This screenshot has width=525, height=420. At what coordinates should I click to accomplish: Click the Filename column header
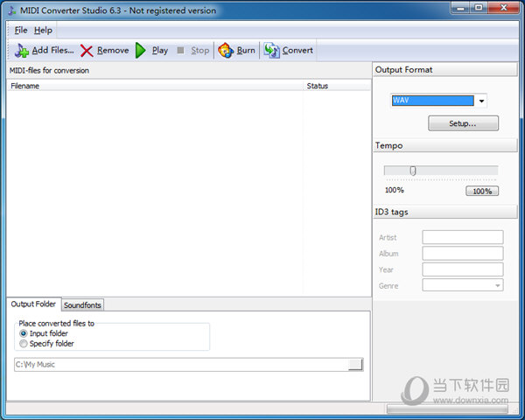155,86
